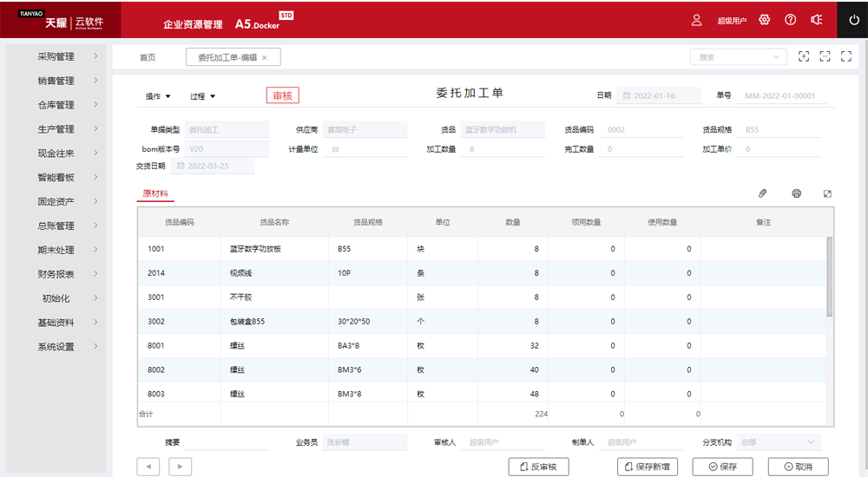Image resolution: width=868 pixels, height=477 pixels.
Task: Open the help question mark icon
Action: pyautogui.click(x=791, y=20)
